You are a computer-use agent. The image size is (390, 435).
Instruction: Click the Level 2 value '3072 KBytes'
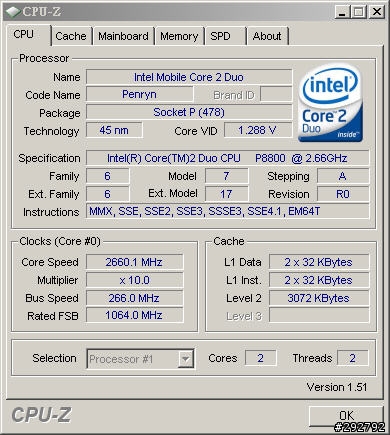(x=319, y=298)
